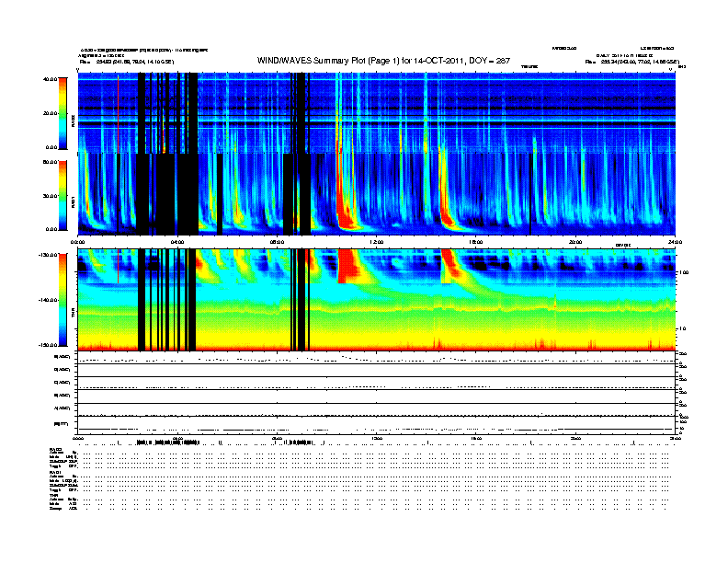Click the 40.00 label on RAD2 color bar
This screenshot has height=563, width=728.
click(50, 79)
